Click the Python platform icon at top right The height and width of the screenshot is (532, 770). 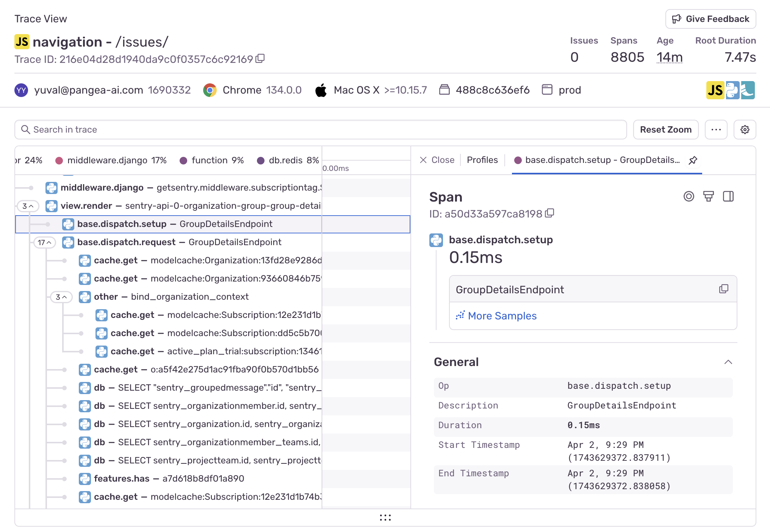[x=732, y=90]
